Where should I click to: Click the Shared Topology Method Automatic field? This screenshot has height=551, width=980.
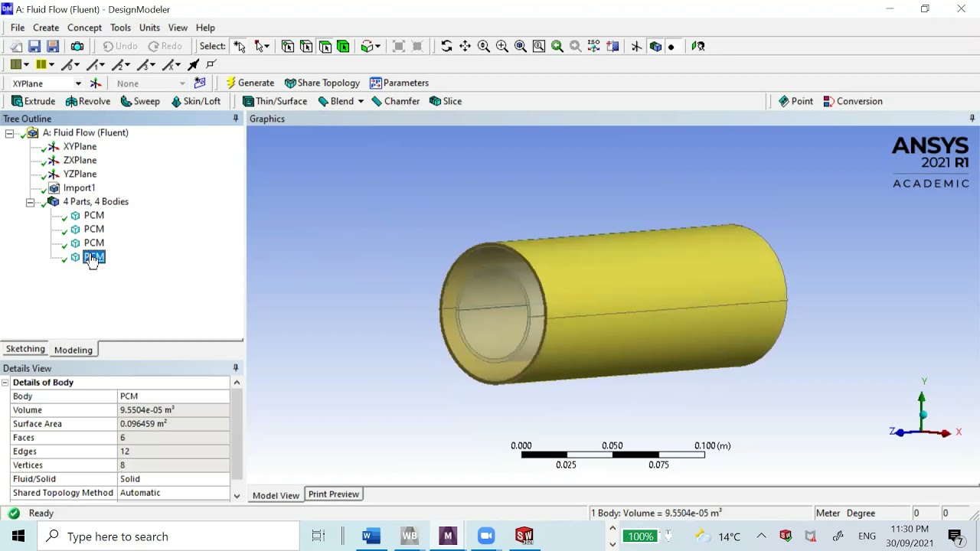[173, 493]
